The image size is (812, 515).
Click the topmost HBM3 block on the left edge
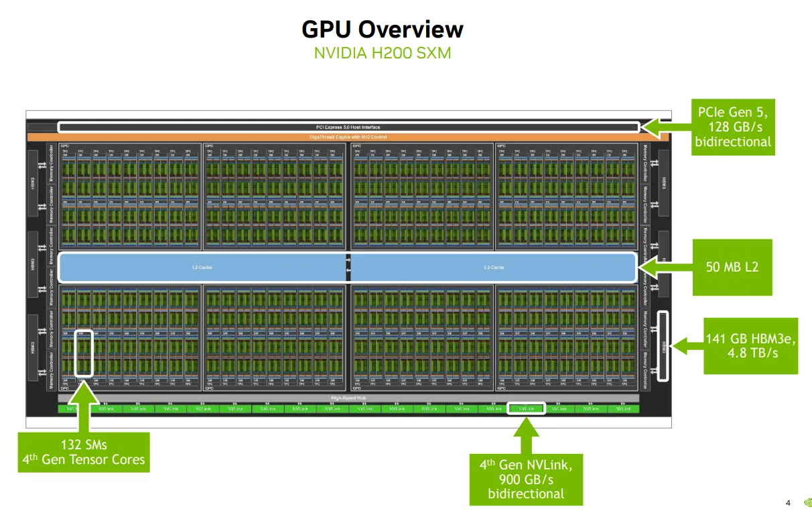34,183
